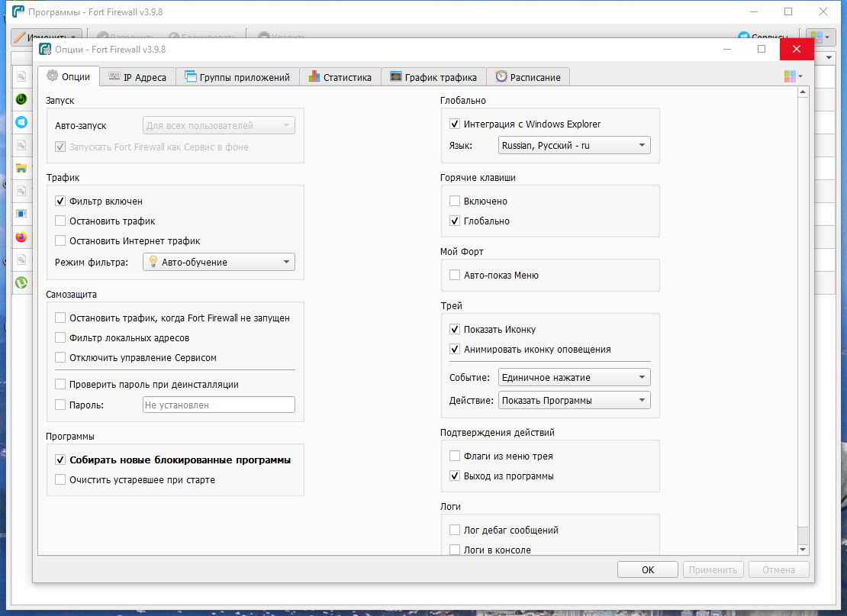Enable Остановить Интернет трафик checkbox
This screenshot has width=847, height=616.
60,241
